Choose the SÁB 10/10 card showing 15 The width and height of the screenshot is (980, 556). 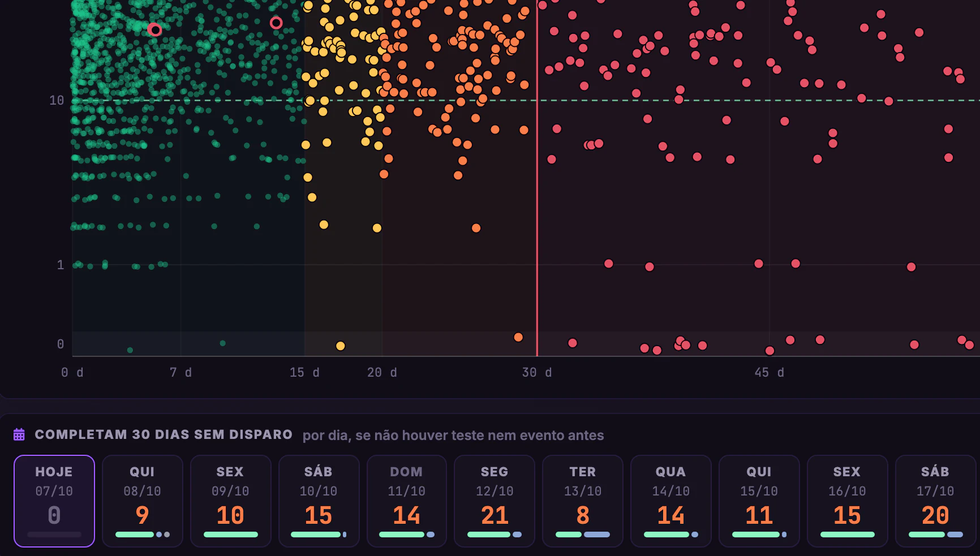point(319,501)
